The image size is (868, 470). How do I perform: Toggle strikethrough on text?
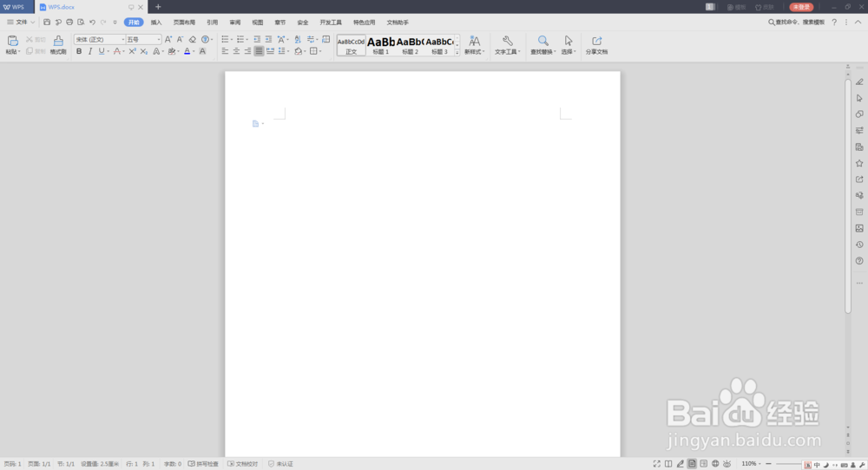coord(117,51)
